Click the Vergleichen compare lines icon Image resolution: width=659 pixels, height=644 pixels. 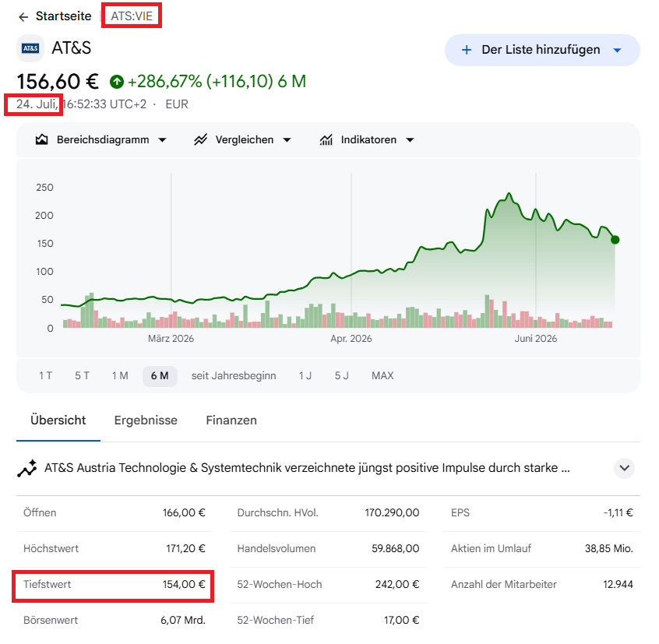pos(200,139)
